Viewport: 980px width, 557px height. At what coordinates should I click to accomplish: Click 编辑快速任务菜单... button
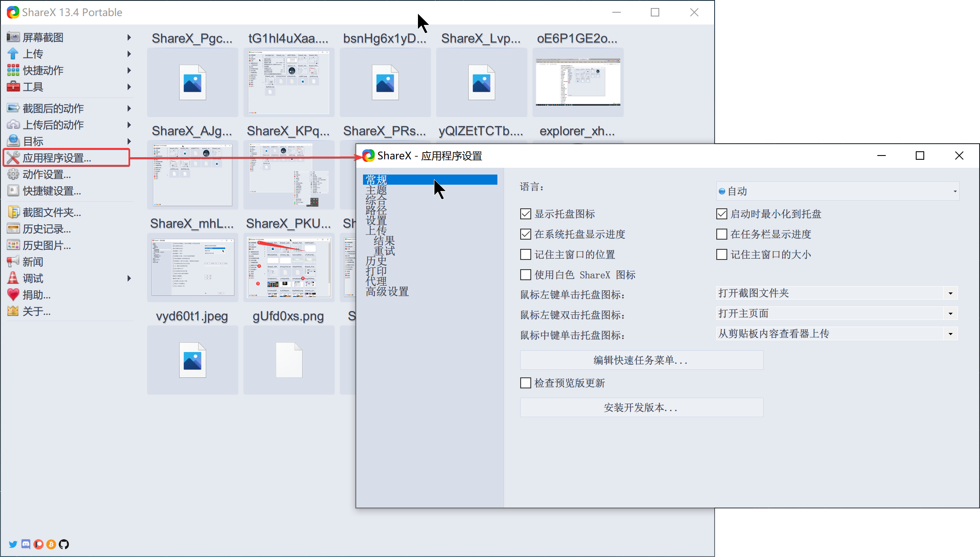click(x=642, y=360)
